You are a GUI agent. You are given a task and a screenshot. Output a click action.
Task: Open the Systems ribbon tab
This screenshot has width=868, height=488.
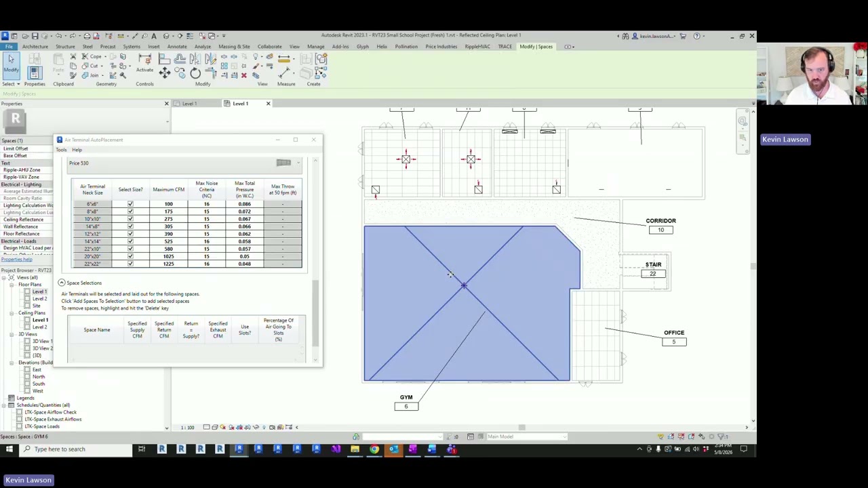click(132, 47)
